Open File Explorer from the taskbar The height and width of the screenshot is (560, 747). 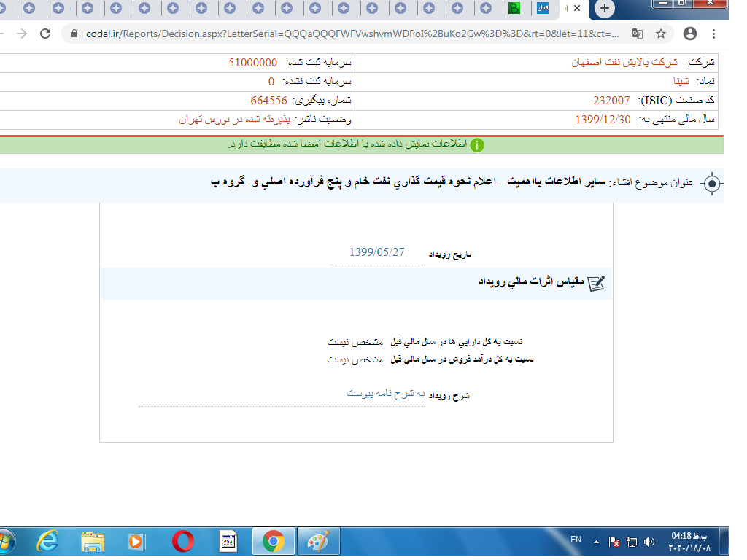point(92,542)
